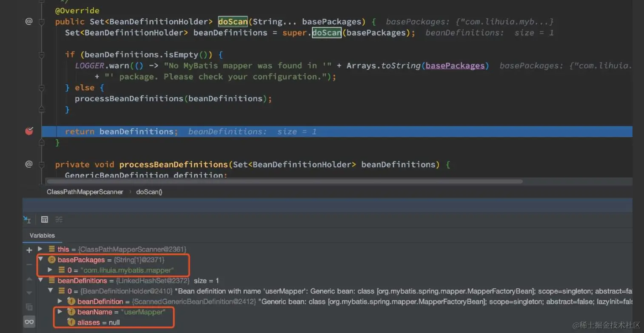Click the "userMapper" beanName value

[x=143, y=312]
